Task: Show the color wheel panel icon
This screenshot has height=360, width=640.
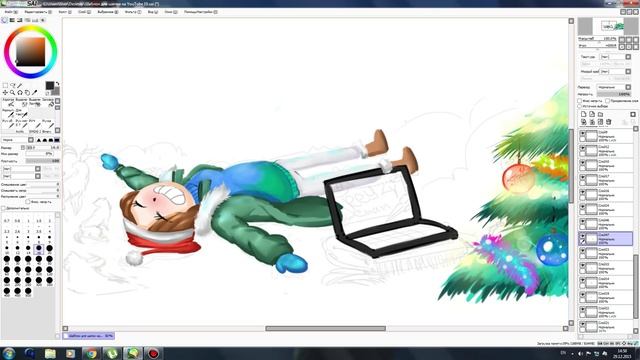Action: click(4, 20)
